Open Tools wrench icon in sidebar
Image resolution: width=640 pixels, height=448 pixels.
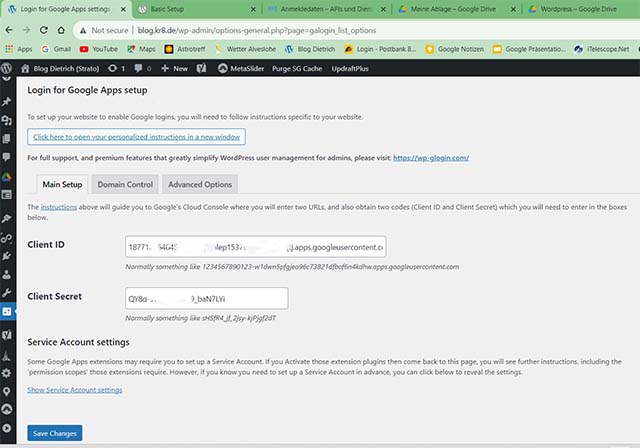click(x=7, y=293)
